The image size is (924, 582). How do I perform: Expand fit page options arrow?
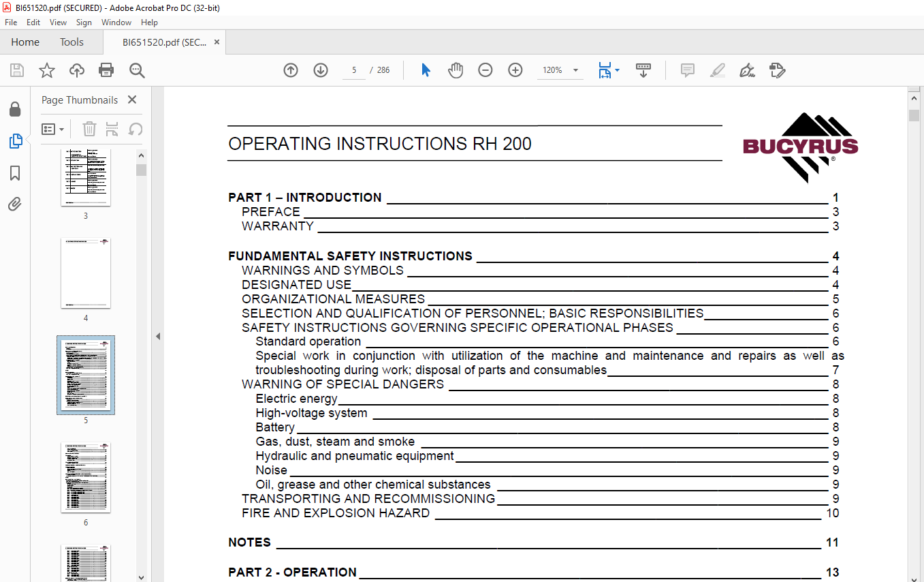(x=617, y=70)
